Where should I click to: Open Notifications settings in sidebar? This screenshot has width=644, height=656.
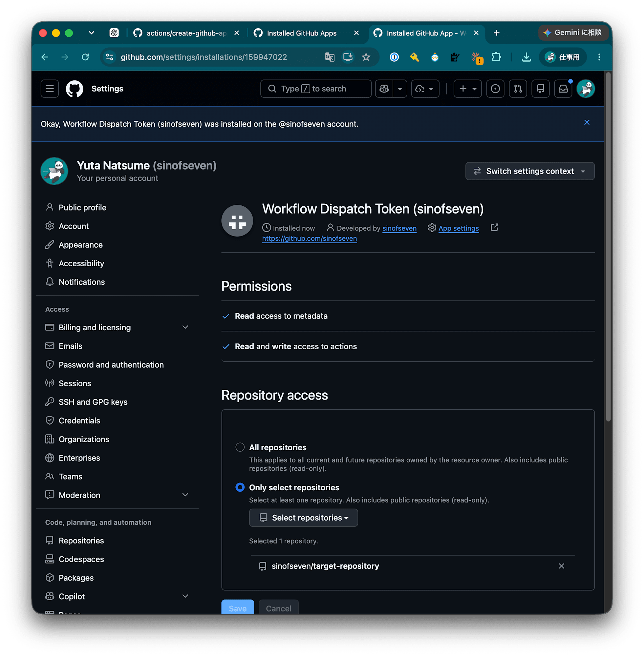pos(81,281)
